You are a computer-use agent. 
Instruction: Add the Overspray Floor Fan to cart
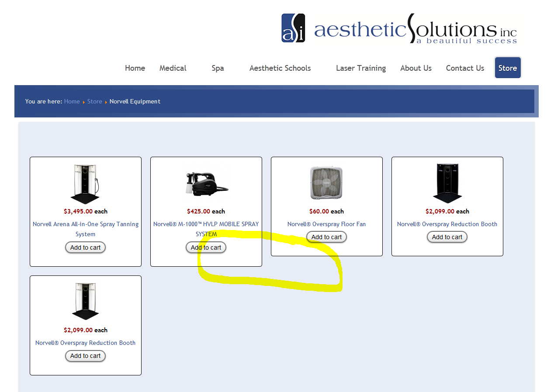[327, 237]
